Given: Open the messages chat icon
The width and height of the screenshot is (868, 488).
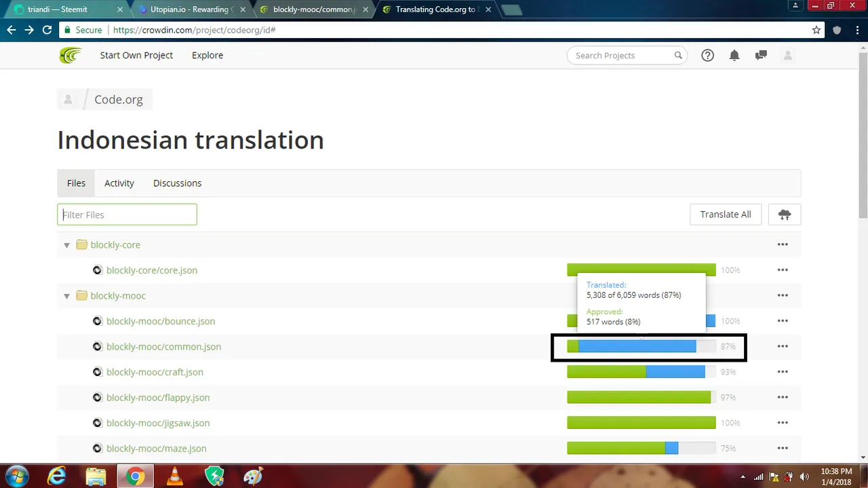Looking at the screenshot, I should pos(761,56).
